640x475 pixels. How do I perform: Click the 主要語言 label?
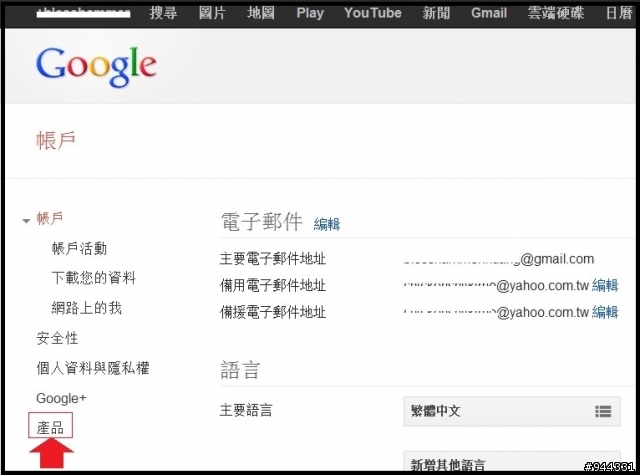click(246, 410)
